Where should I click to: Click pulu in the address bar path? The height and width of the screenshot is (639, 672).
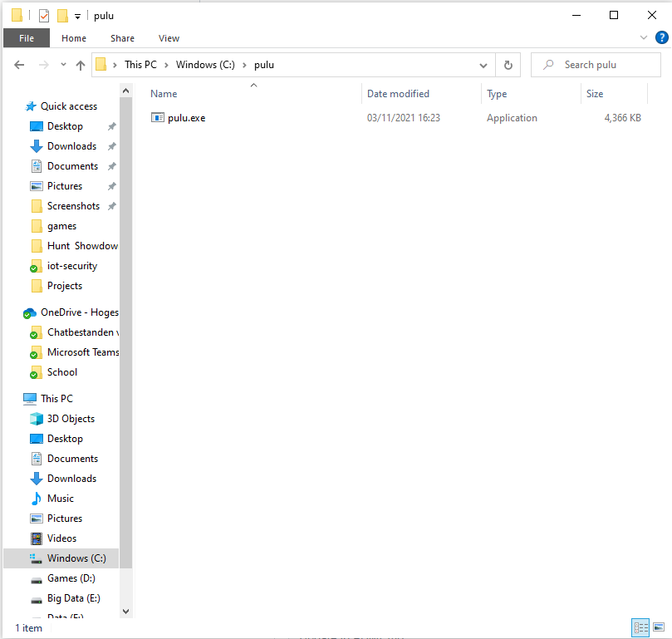pos(264,65)
